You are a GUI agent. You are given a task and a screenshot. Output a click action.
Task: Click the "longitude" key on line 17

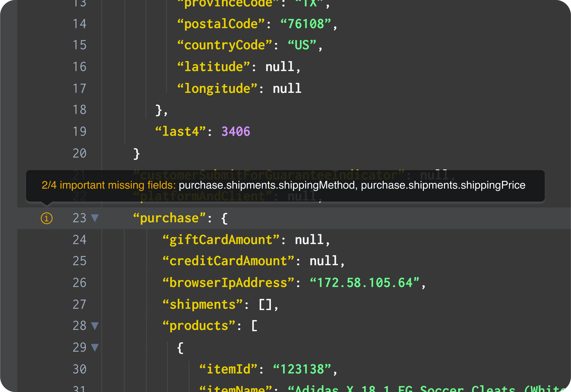[x=217, y=89]
